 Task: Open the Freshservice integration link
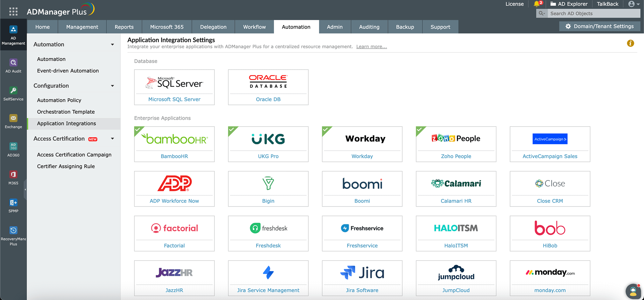pyautogui.click(x=362, y=246)
